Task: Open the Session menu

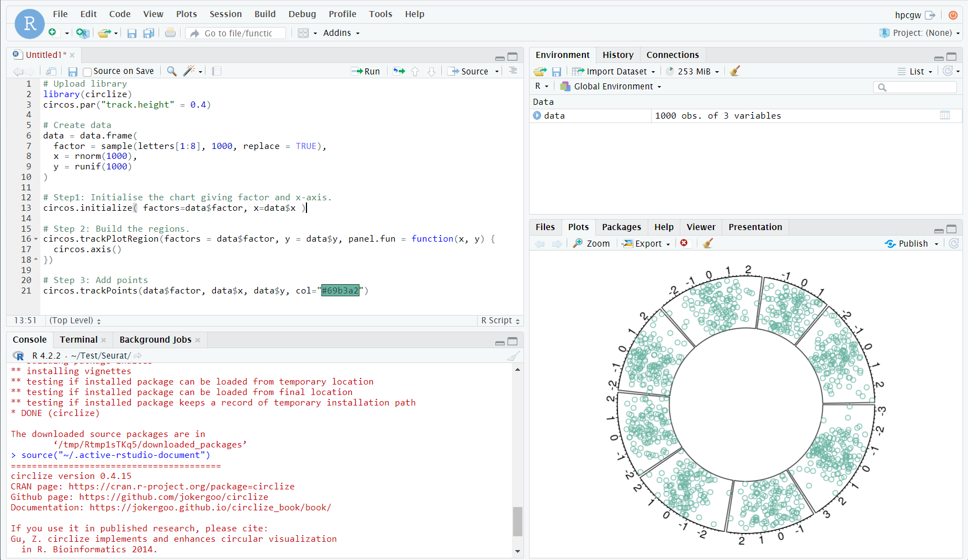Action: [225, 14]
